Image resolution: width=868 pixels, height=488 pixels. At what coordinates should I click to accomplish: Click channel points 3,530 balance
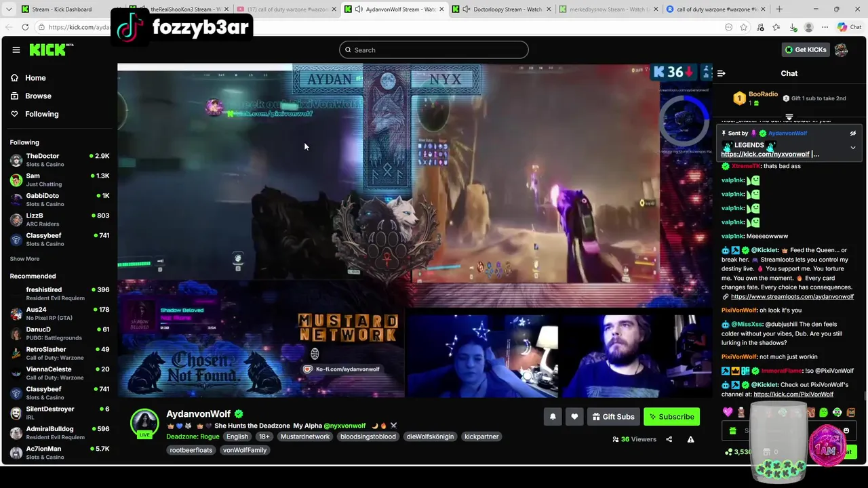point(738,451)
